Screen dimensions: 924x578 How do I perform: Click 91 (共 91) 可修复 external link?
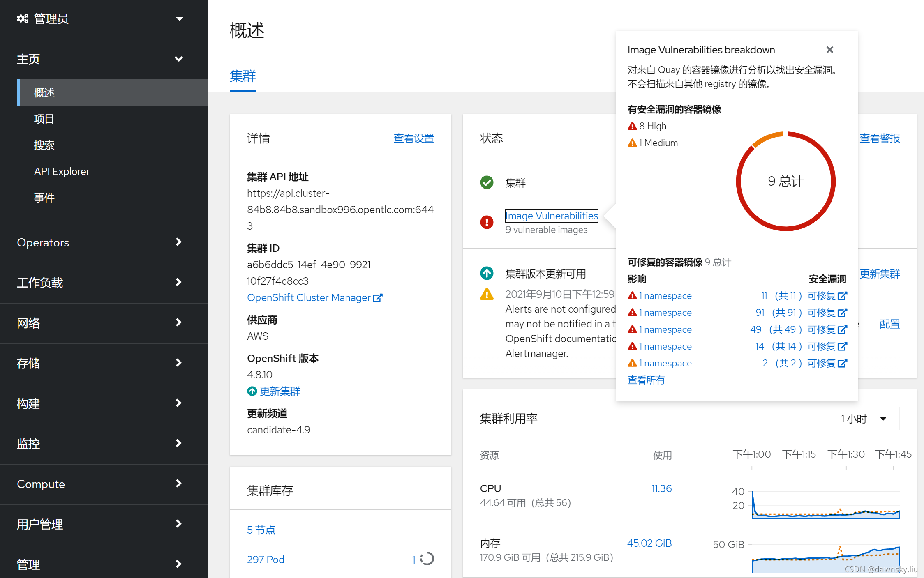click(x=802, y=313)
